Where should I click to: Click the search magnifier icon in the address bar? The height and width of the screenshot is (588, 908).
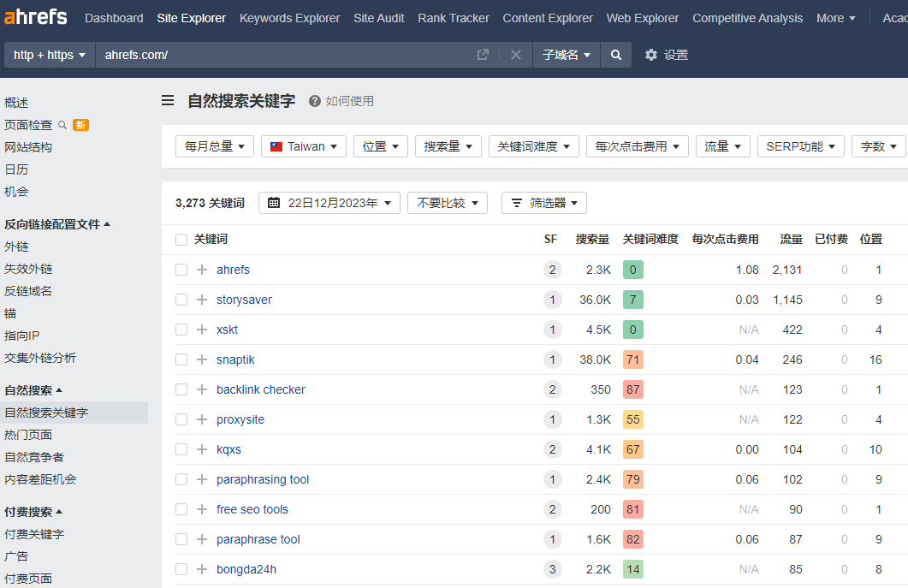click(x=615, y=54)
